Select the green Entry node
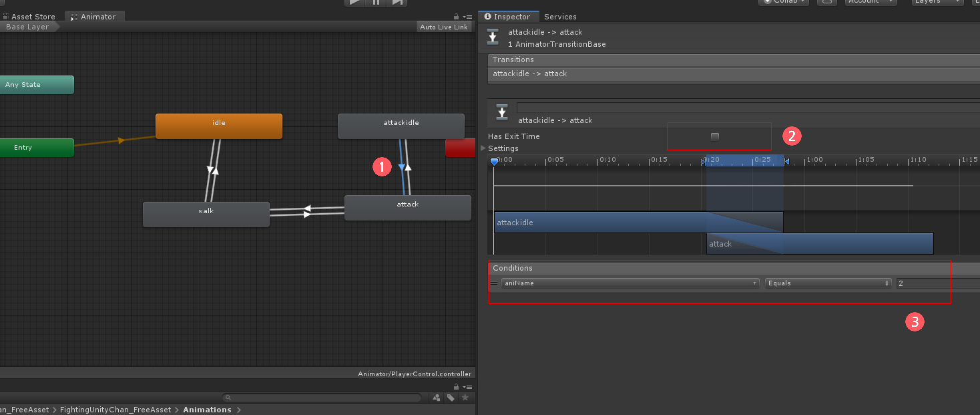980x415 pixels. click(36, 148)
